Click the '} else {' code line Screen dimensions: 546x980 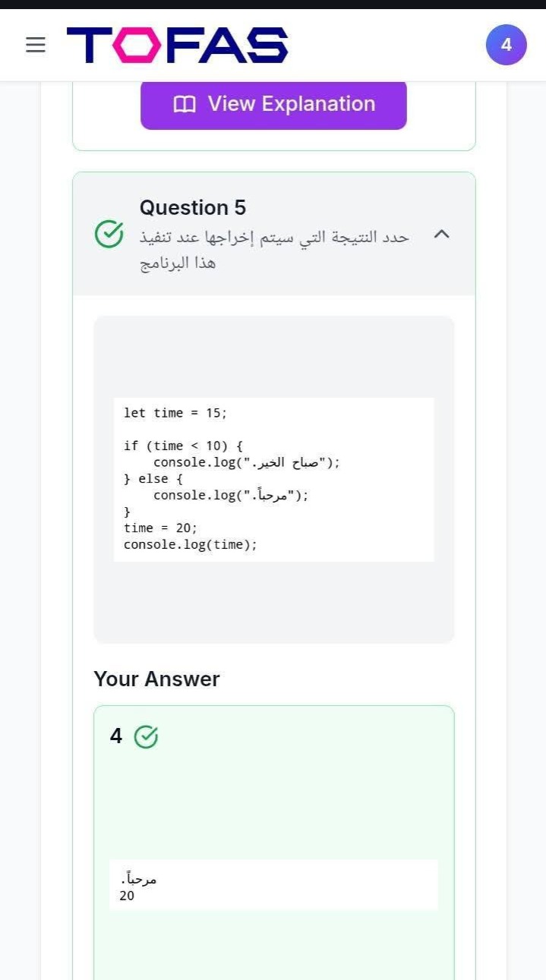[x=153, y=479]
